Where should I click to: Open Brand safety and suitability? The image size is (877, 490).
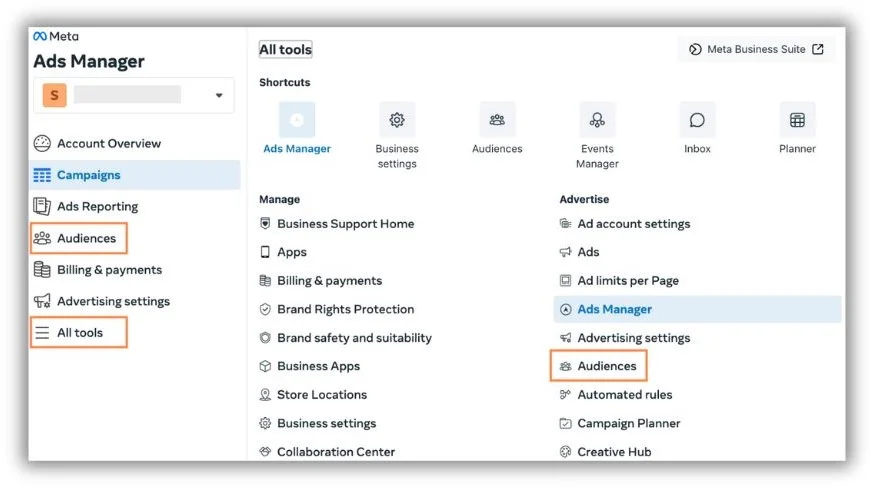tap(355, 338)
